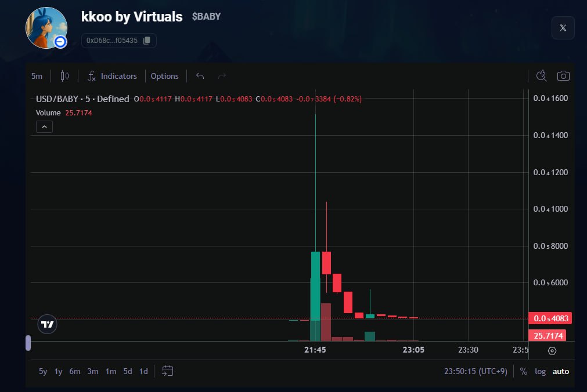Click the 21:45 time axis label
This screenshot has height=392, width=587.
pos(315,350)
